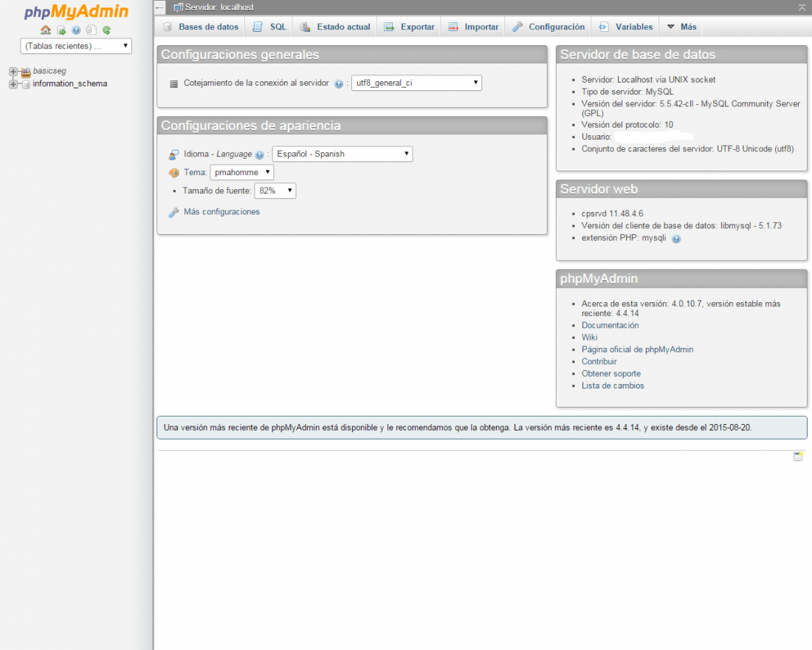
Task: Open the Documentación link
Action: pos(610,326)
